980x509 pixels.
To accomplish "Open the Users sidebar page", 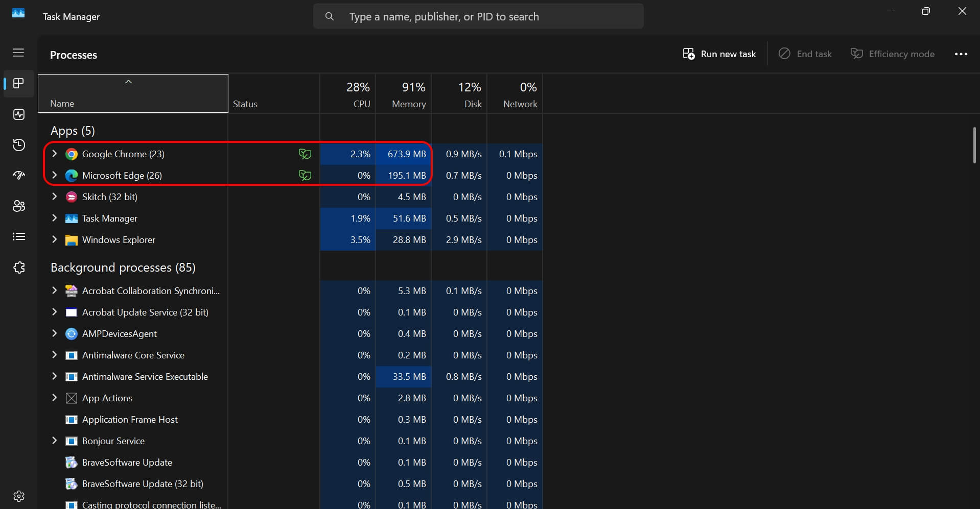I will pos(19,206).
